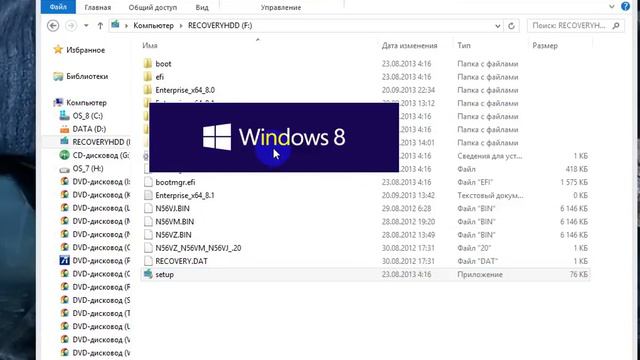Click the efi folder icon
This screenshot has width=640, height=360.
148,76
